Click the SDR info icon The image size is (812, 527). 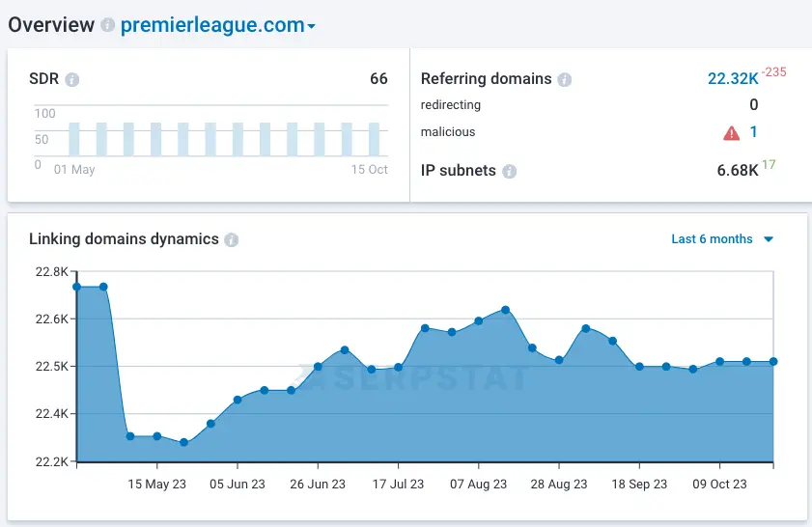71,80
